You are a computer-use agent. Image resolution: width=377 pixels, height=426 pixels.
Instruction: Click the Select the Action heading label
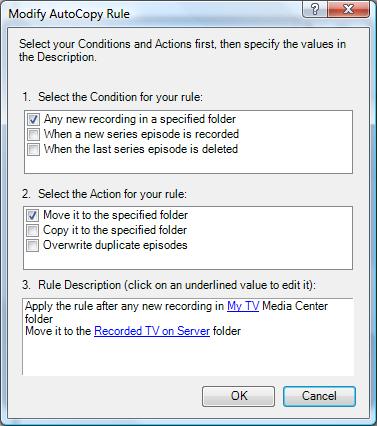[x=104, y=194]
